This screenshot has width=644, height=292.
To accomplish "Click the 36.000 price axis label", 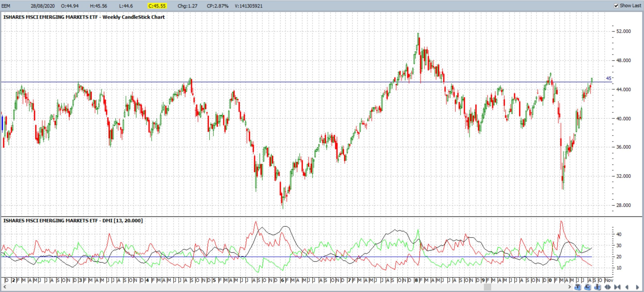I will pos(623,147).
